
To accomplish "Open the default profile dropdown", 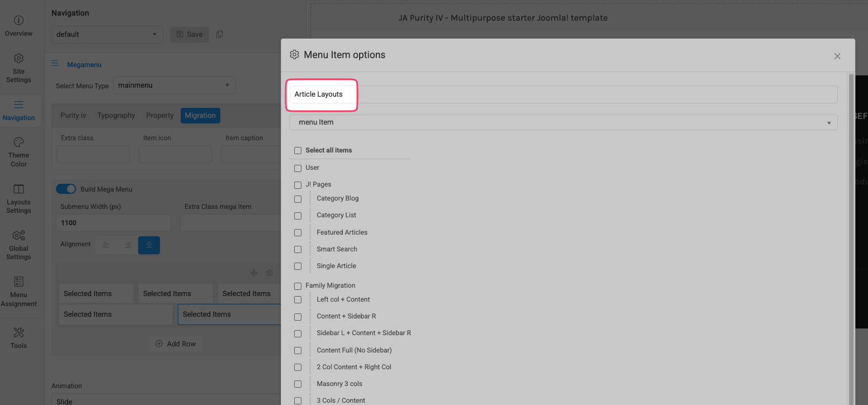I will (x=107, y=34).
